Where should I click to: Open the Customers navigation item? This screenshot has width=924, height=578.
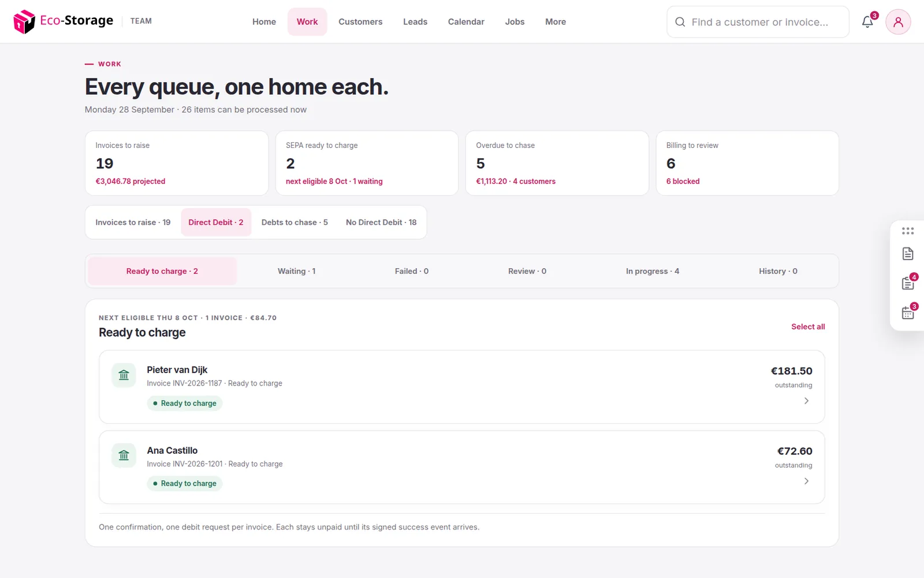coord(360,22)
